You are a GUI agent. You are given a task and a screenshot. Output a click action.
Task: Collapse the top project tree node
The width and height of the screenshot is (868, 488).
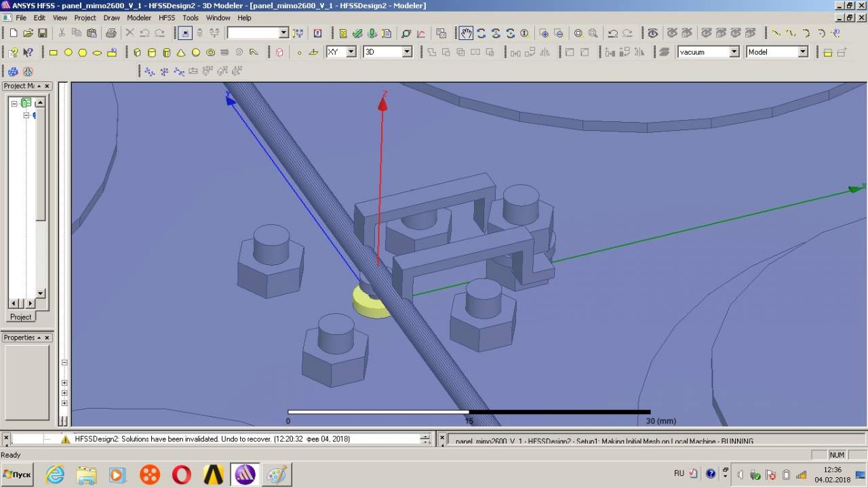pos(14,104)
